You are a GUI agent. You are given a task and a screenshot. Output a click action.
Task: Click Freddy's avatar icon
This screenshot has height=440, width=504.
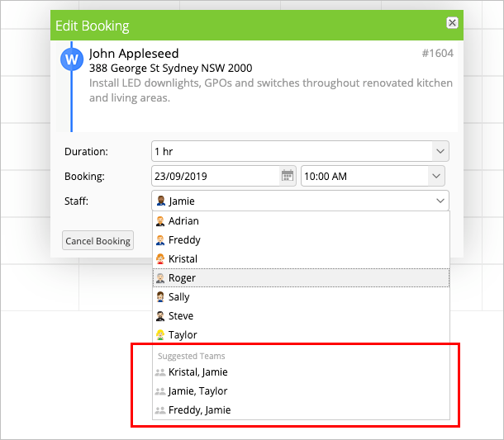pyautogui.click(x=160, y=240)
